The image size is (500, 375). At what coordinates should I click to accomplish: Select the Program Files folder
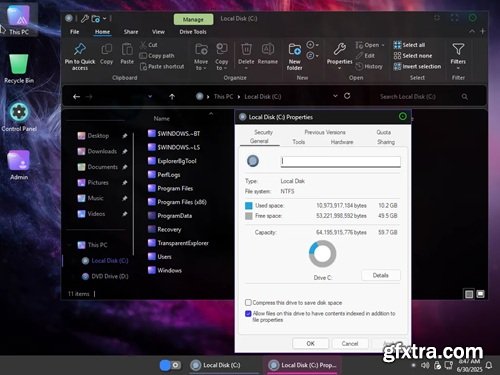[170, 188]
